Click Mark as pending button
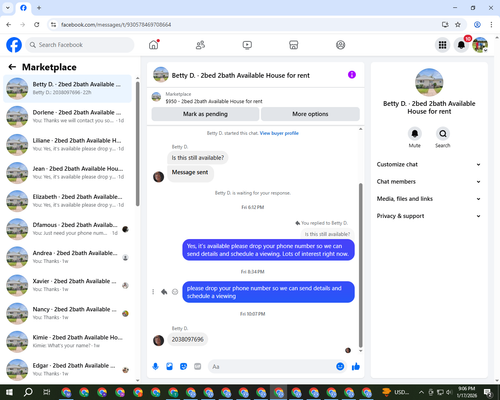Viewport: 500px width, 400px height. 205,114
